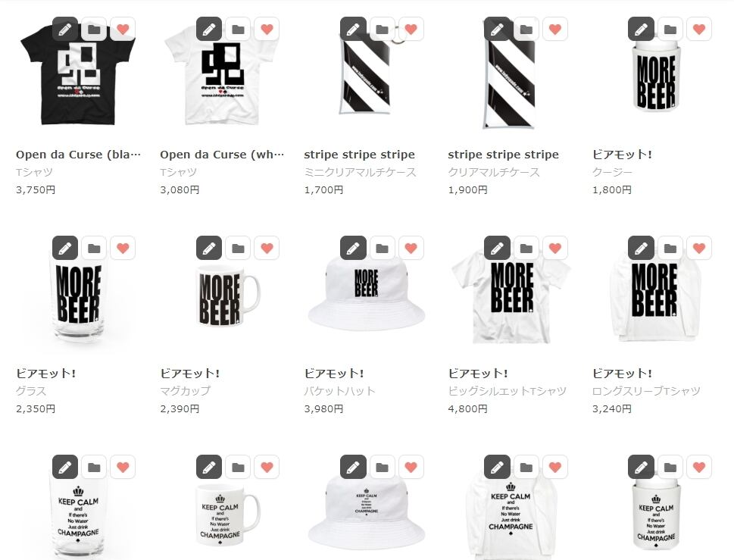This screenshot has height=560, width=734.
Task: Edit the ビッグシルエットTシャツ item
Action: tap(497, 248)
